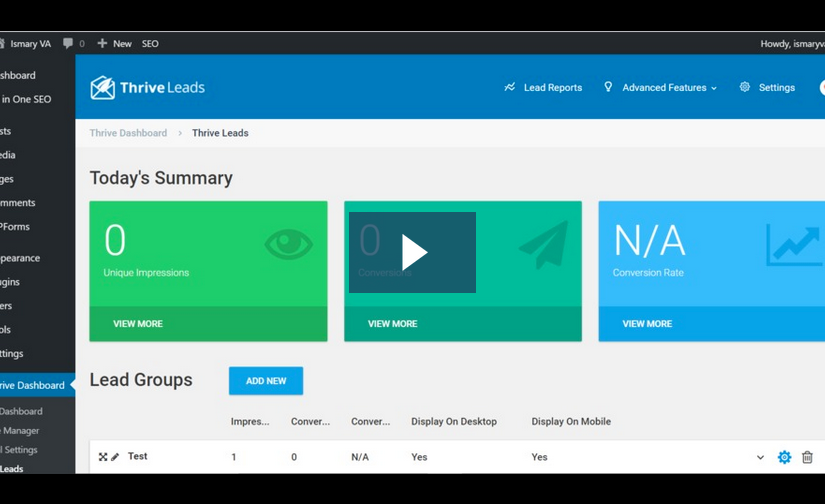Click Display On Mobile column header
The width and height of the screenshot is (825, 504).
[x=571, y=421]
